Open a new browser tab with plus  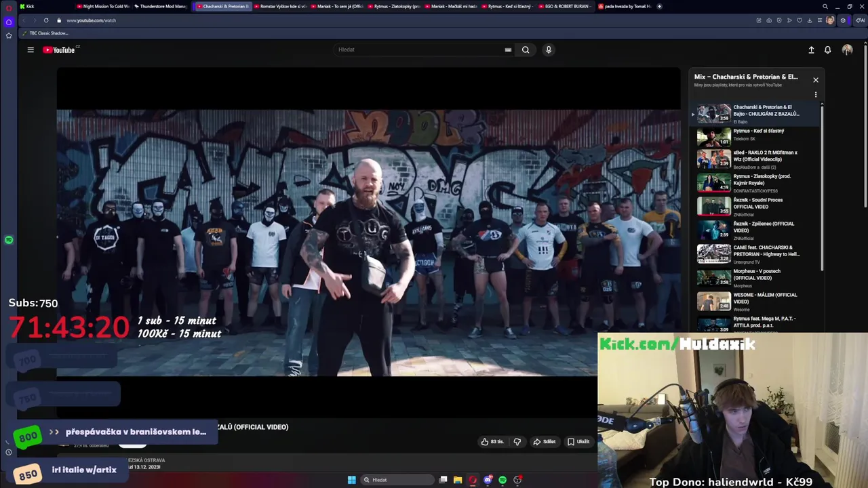click(660, 6)
